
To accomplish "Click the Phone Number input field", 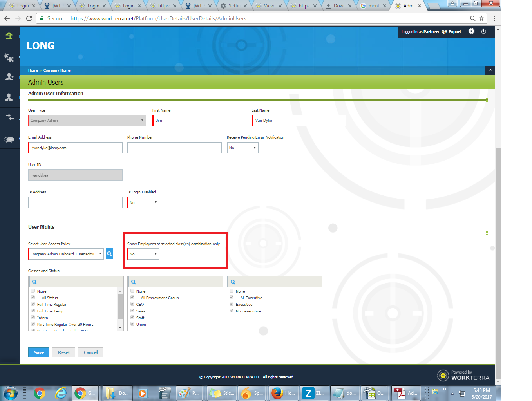I will tap(175, 148).
